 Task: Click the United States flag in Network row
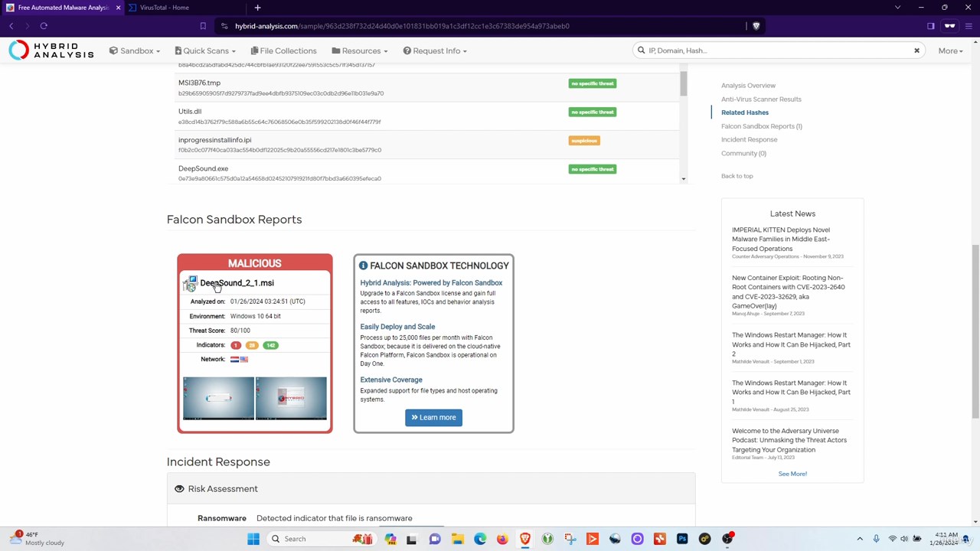[243, 359]
